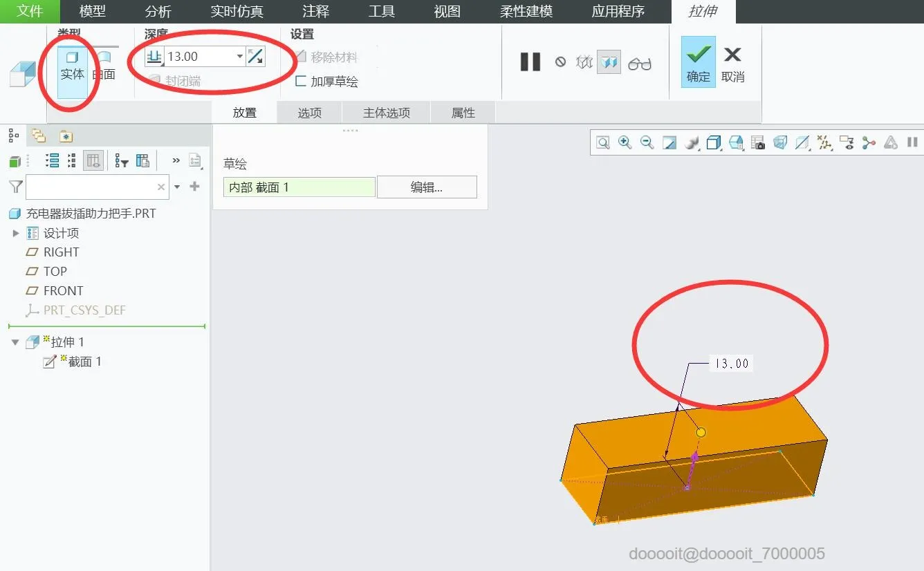Click the plus icon beside the search field

pyautogui.click(x=195, y=187)
